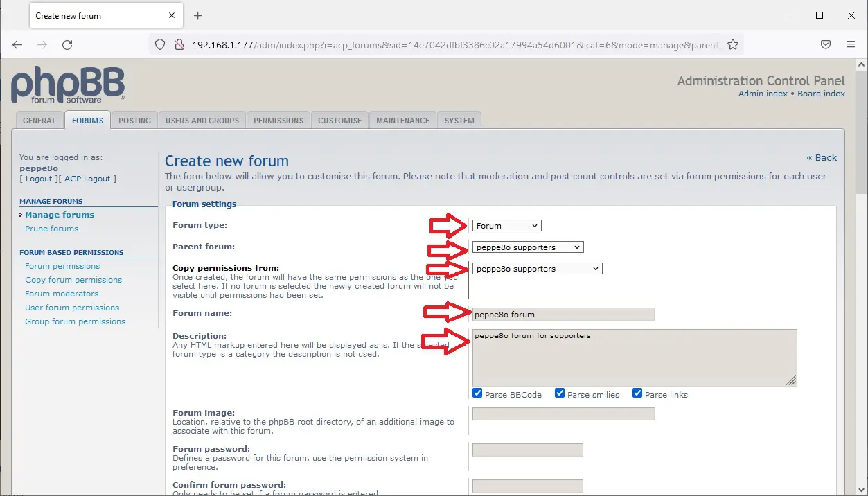Open Forum moderators in the sidebar
The image size is (868, 496).
click(62, 294)
